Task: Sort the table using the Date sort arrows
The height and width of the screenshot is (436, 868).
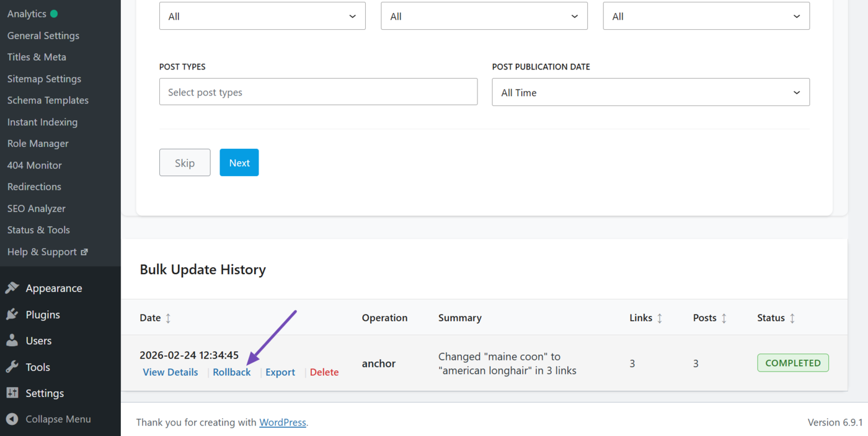Action: 169,318
